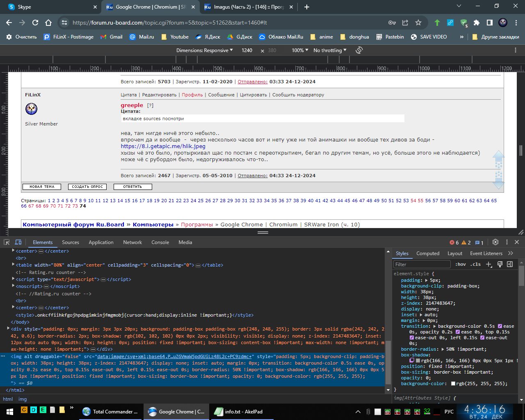Image resolution: width=525 pixels, height=420 pixels.
Task: Open the Computed styles tab
Action: (428, 253)
